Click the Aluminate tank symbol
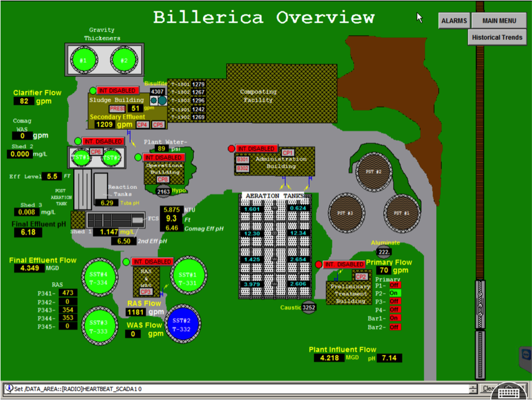 (x=384, y=252)
